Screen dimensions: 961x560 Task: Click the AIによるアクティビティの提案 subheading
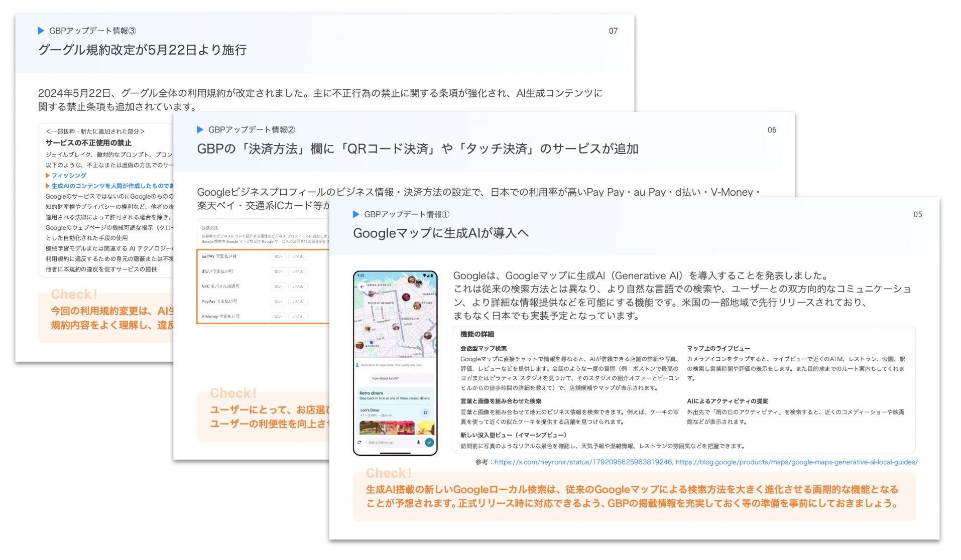(x=728, y=401)
